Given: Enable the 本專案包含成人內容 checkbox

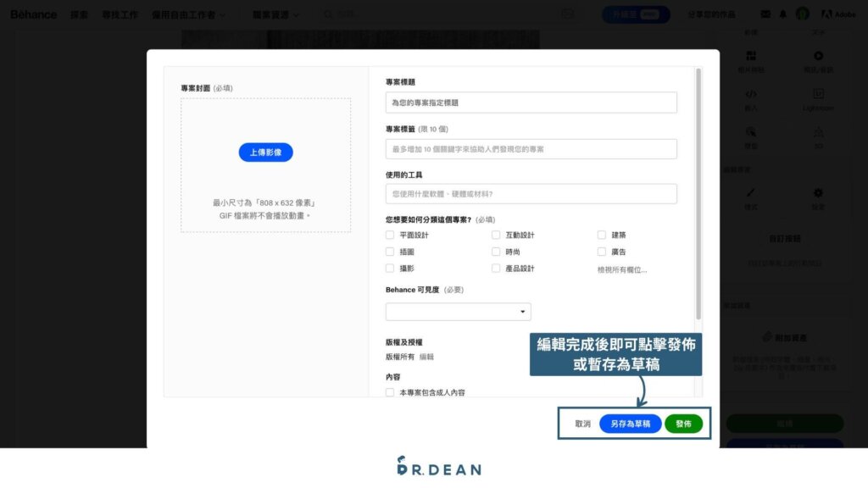Looking at the screenshot, I should (388, 392).
